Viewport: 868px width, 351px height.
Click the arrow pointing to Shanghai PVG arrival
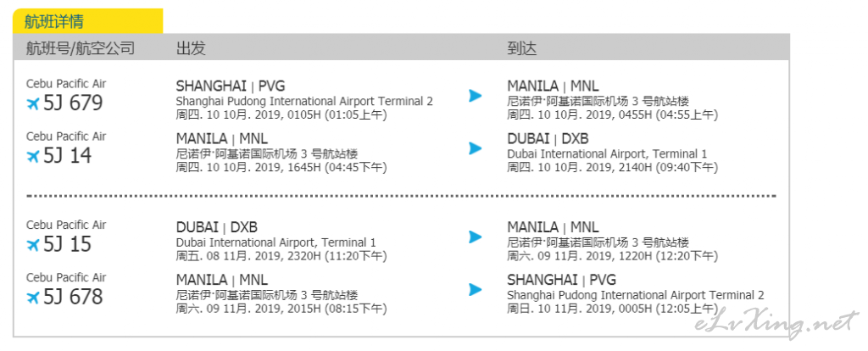click(x=475, y=290)
